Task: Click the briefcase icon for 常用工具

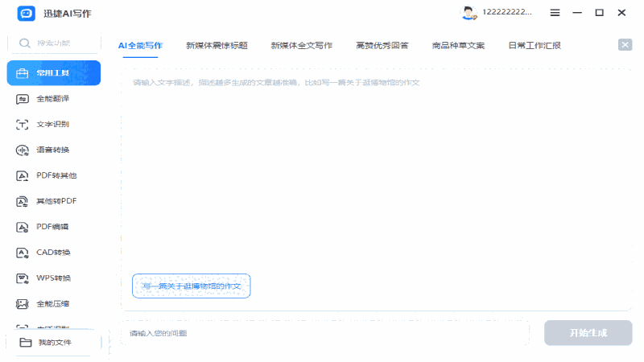Action: tap(23, 73)
